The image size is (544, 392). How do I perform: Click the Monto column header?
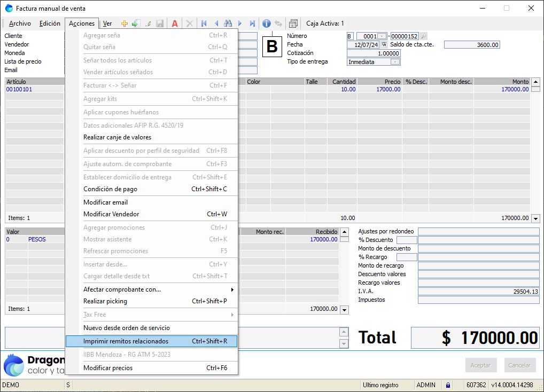pos(502,82)
